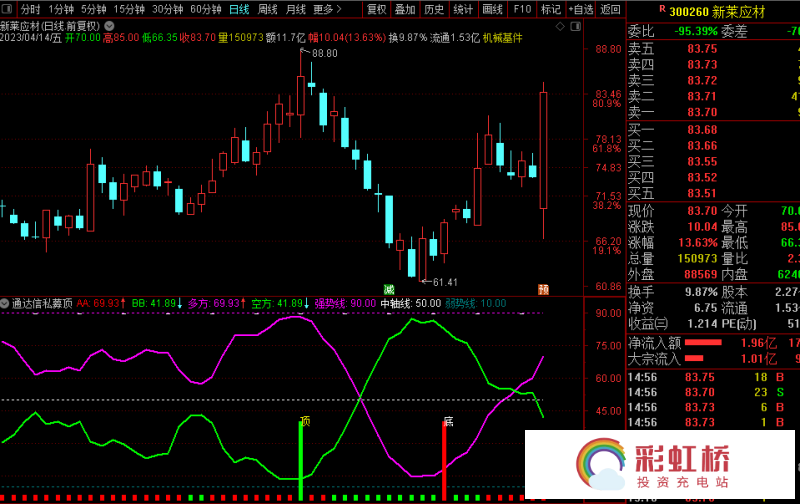
Task: Click the 返回 back button
Action: [x=610, y=9]
